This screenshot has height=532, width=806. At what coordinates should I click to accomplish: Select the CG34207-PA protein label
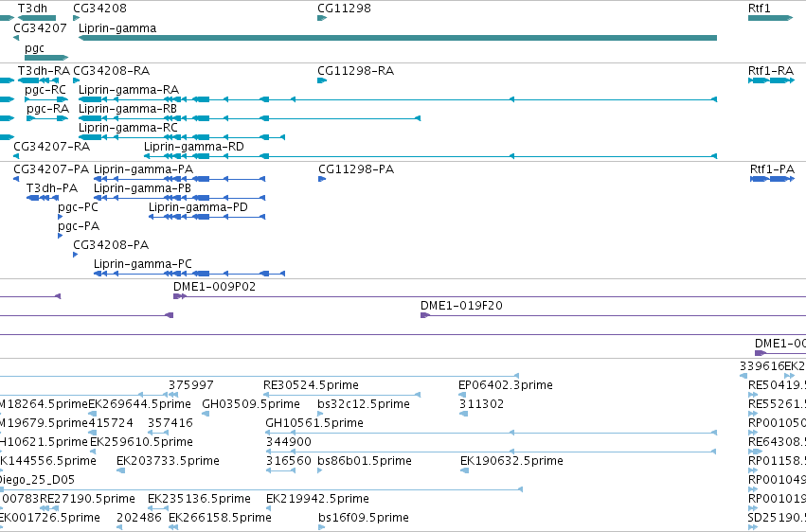51,169
